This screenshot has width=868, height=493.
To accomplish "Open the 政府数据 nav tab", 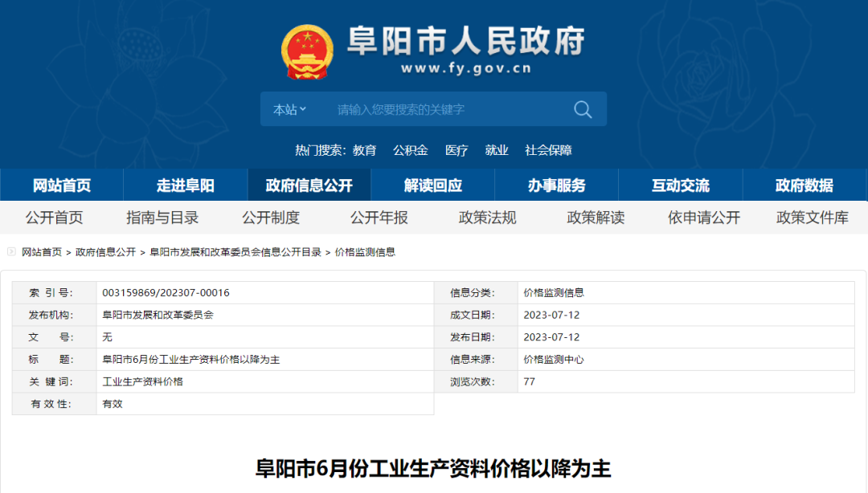I will pyautogui.click(x=805, y=185).
